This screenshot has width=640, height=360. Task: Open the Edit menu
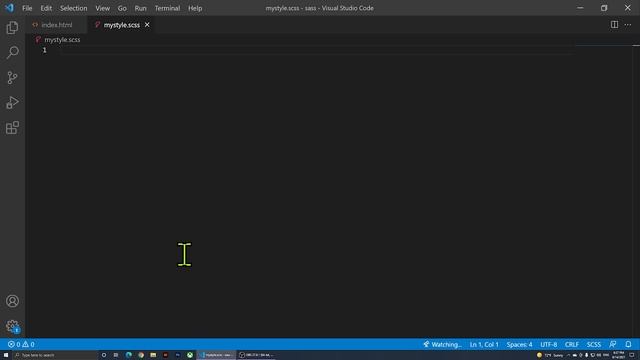(46, 8)
